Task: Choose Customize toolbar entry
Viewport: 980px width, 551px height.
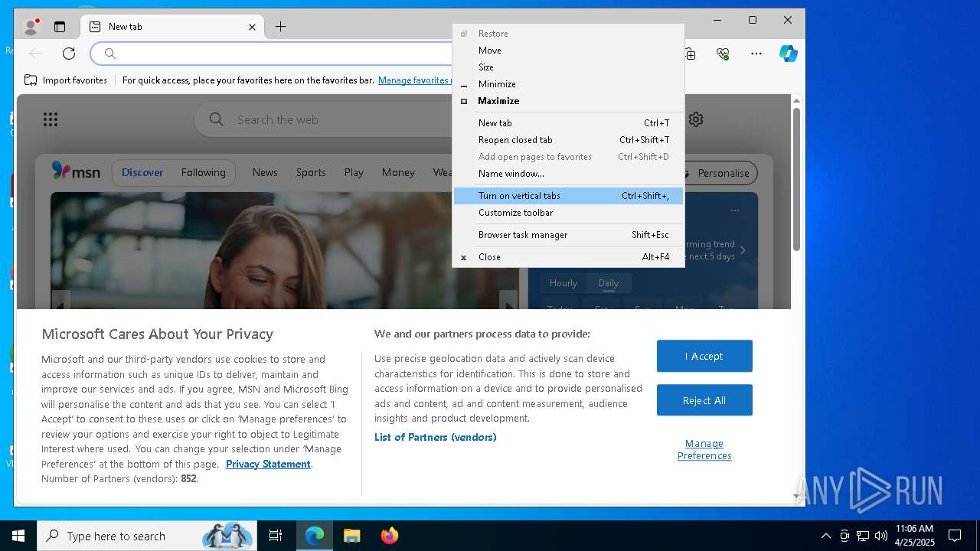Action: (568, 213)
